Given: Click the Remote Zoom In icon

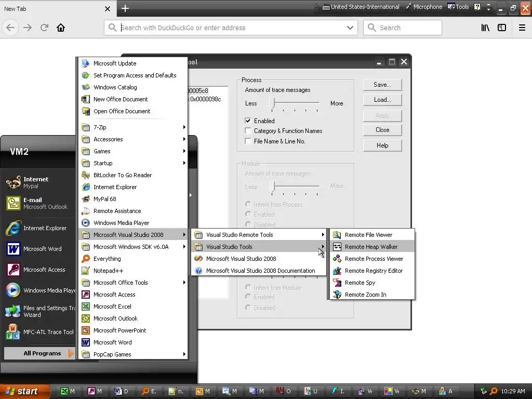Looking at the screenshot, I should (337, 295).
